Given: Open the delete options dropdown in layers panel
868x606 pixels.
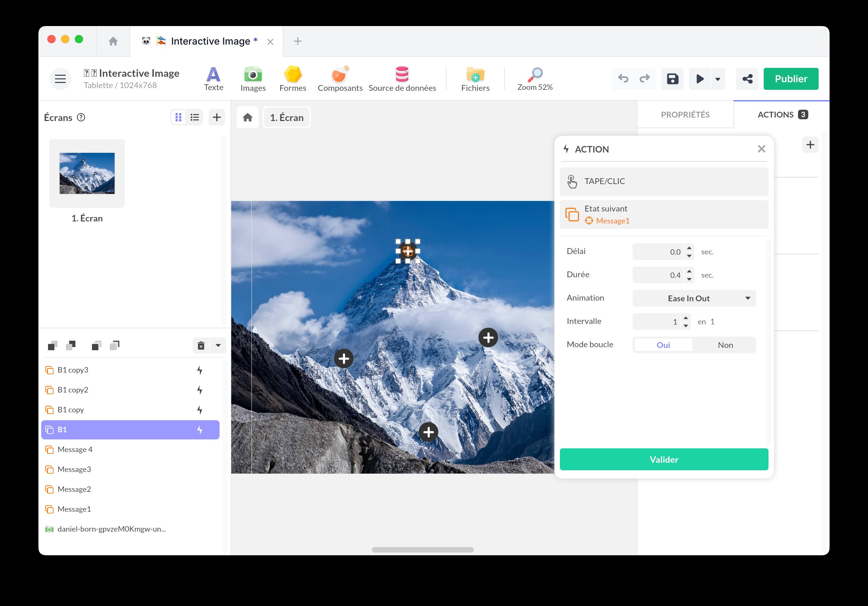Looking at the screenshot, I should point(218,345).
